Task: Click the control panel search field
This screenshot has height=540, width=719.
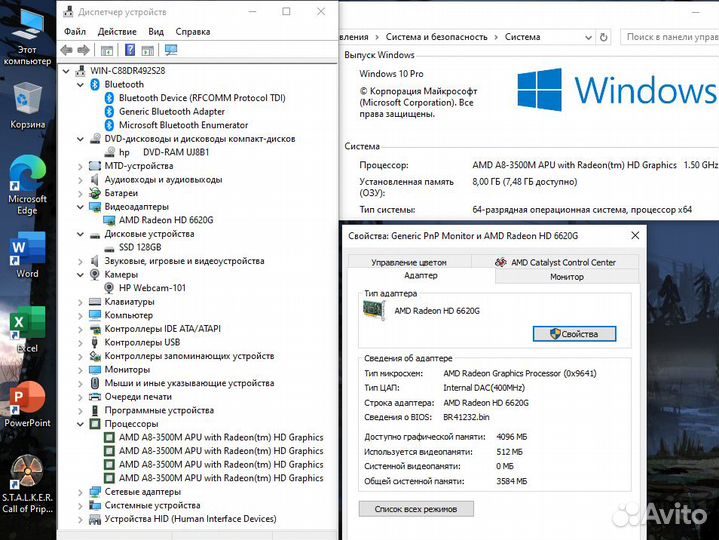Action: pos(670,37)
